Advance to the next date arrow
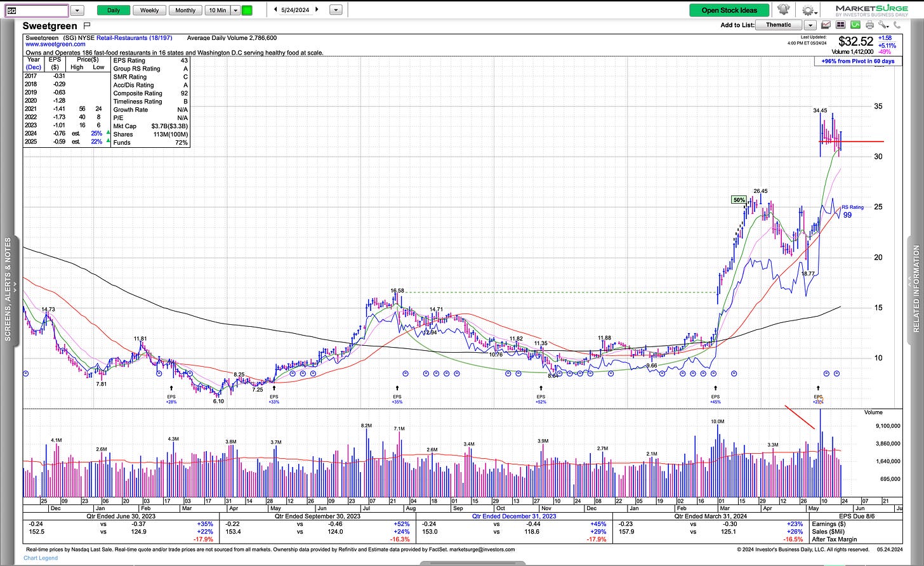 pos(317,10)
